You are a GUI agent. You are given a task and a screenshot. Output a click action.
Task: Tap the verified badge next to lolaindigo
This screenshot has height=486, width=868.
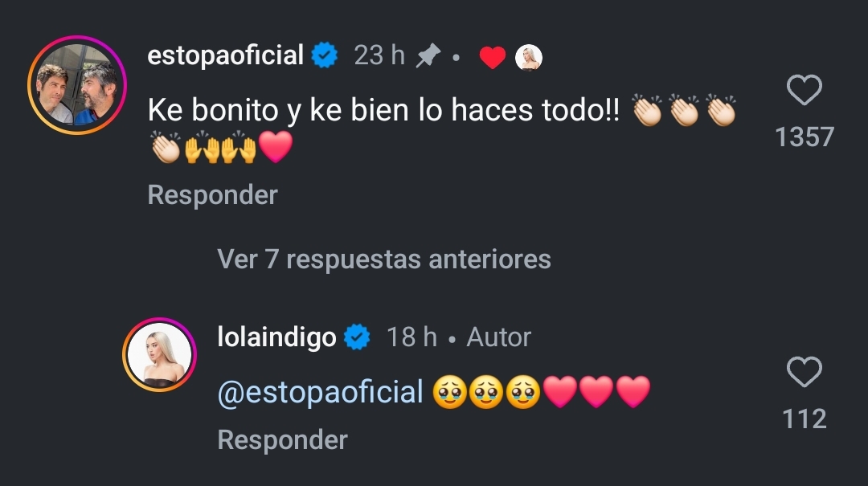click(x=357, y=338)
